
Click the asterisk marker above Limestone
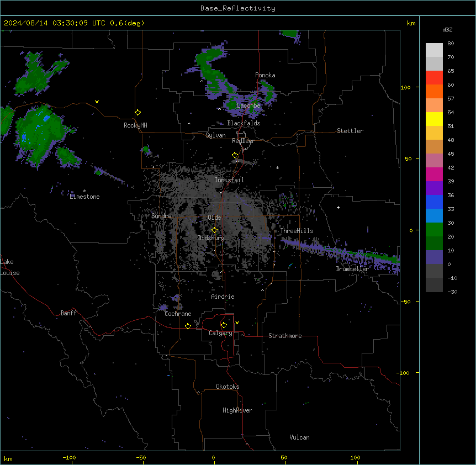click(84, 191)
